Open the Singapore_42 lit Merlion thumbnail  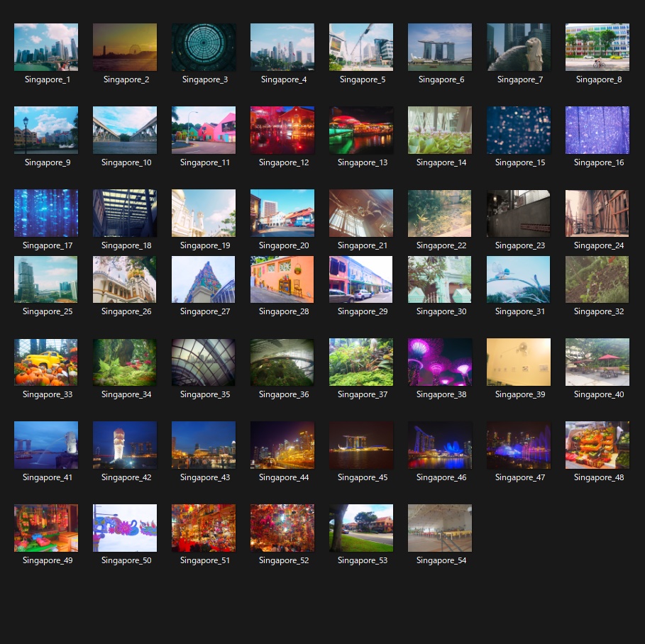(125, 445)
